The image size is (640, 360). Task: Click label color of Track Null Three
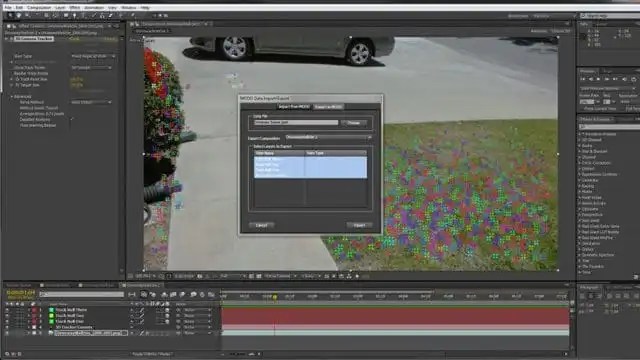(x=34, y=310)
